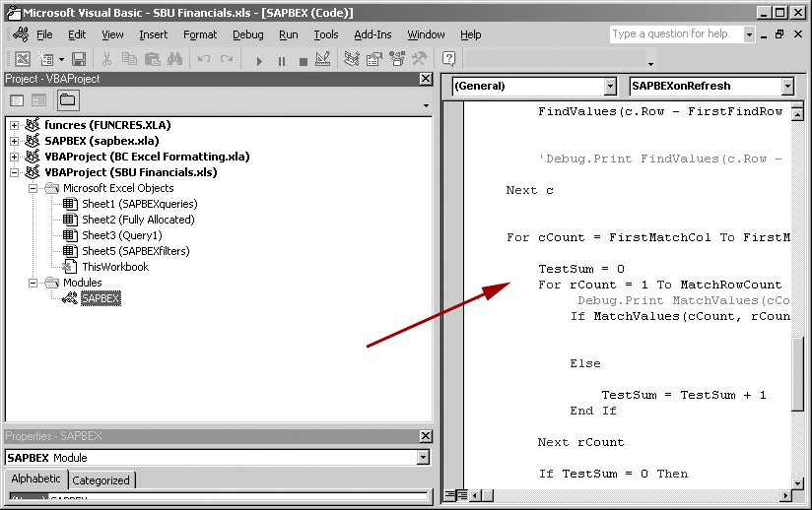Click the vertical scrollbar thumb in code window
812x510 pixels.
coord(798,373)
